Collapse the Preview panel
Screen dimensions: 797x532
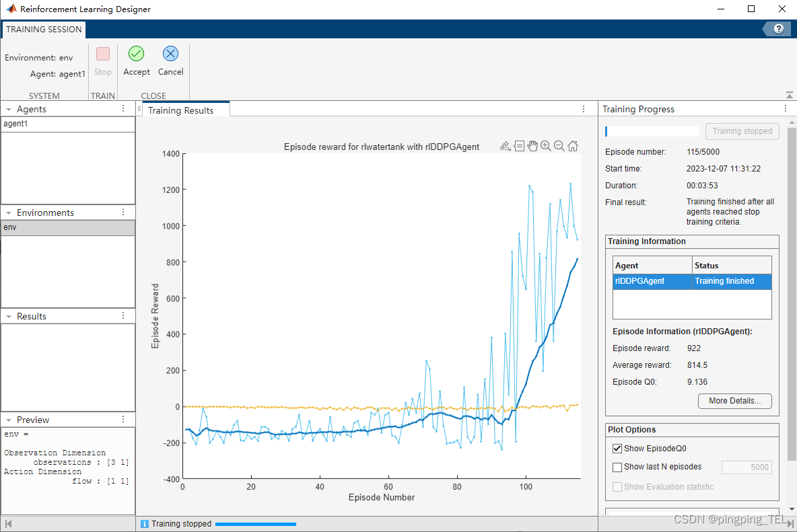pos(9,420)
